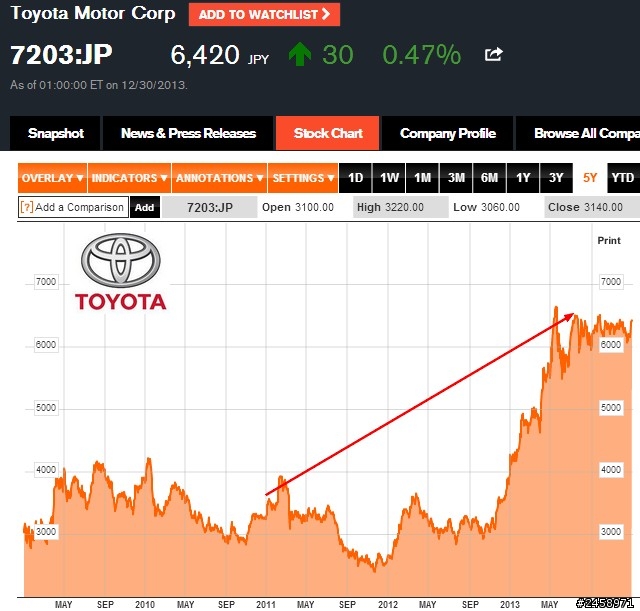The image size is (640, 611).
Task: Click the Add comparison button
Action: [145, 207]
